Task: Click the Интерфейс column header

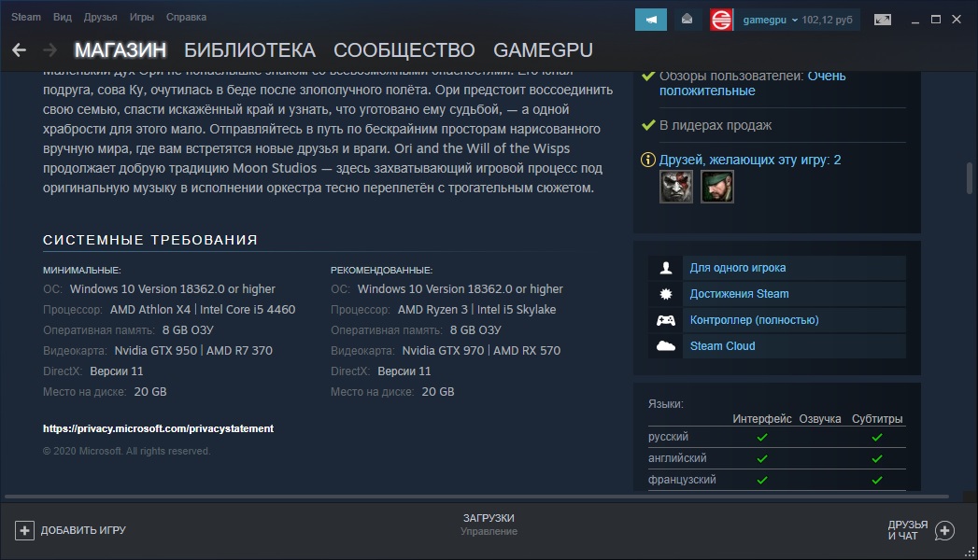Action: (x=761, y=418)
